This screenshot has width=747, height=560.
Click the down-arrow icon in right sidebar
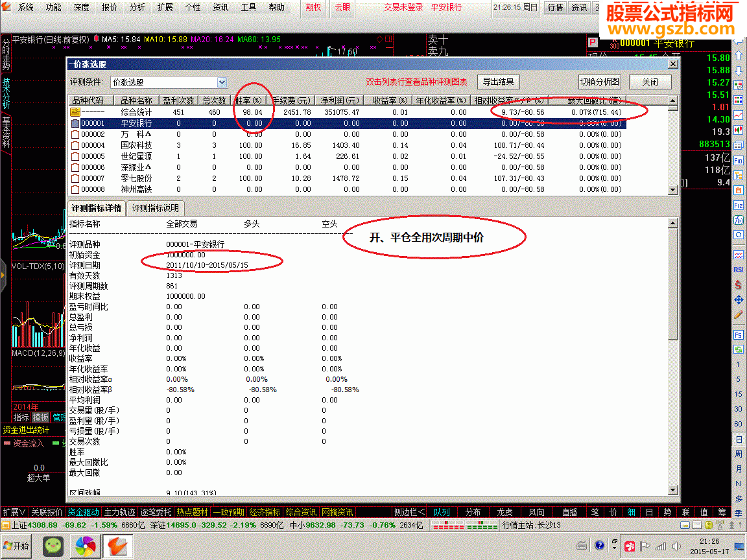739,71
